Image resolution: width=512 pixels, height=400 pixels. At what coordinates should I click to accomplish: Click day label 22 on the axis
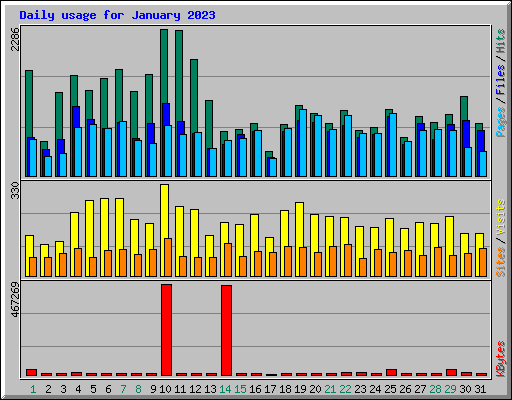point(345,389)
